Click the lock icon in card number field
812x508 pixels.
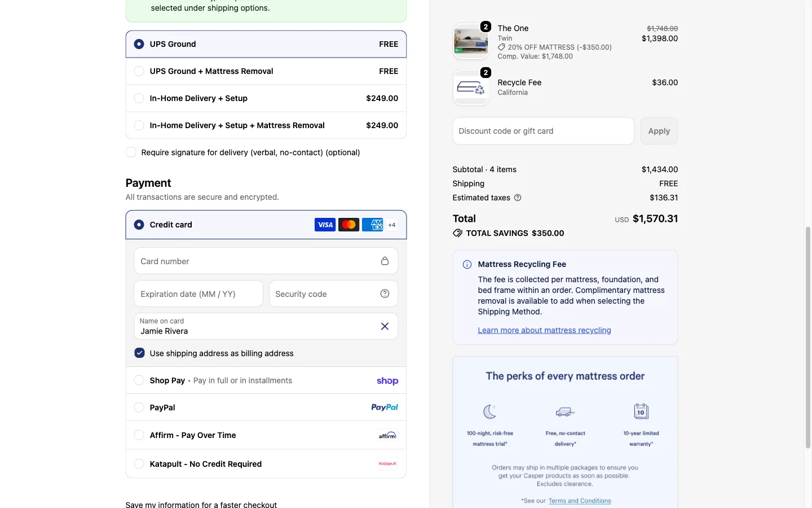[385, 261]
